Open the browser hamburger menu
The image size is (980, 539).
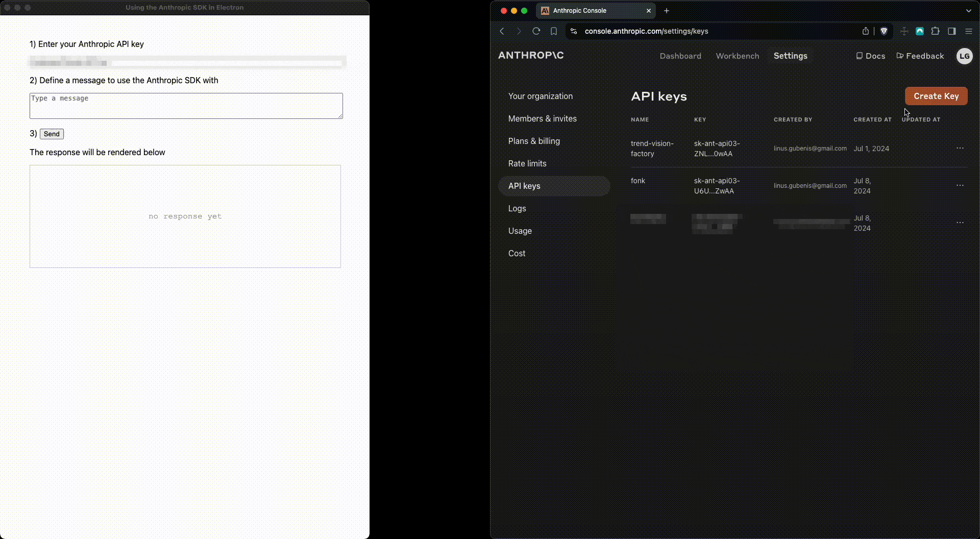pos(969,31)
